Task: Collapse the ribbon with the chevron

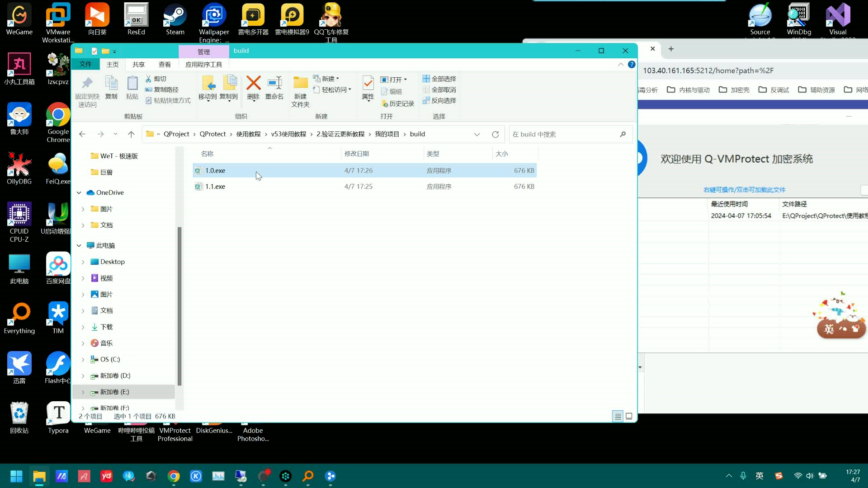Action: pos(621,65)
